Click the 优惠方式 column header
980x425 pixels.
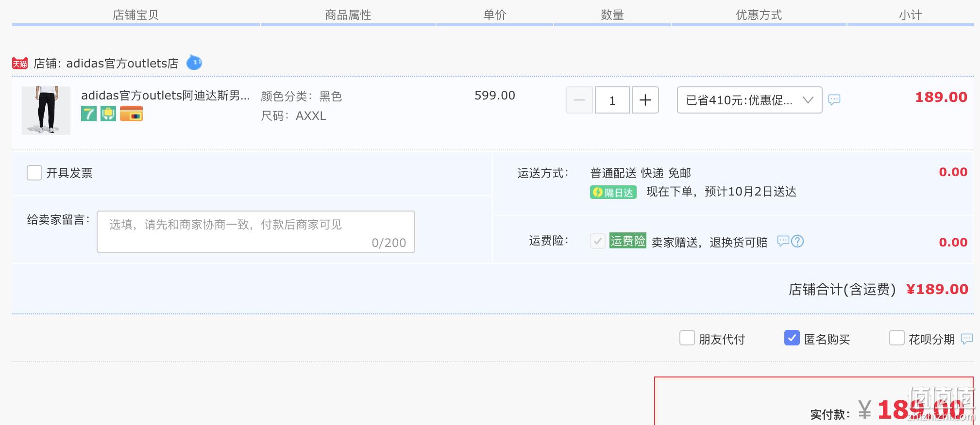(759, 15)
